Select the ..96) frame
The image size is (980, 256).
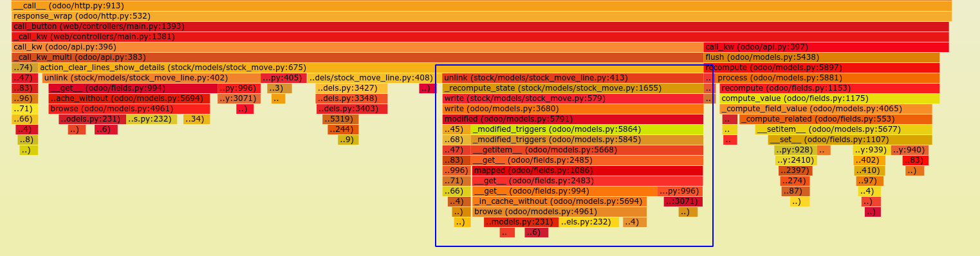coord(24,98)
